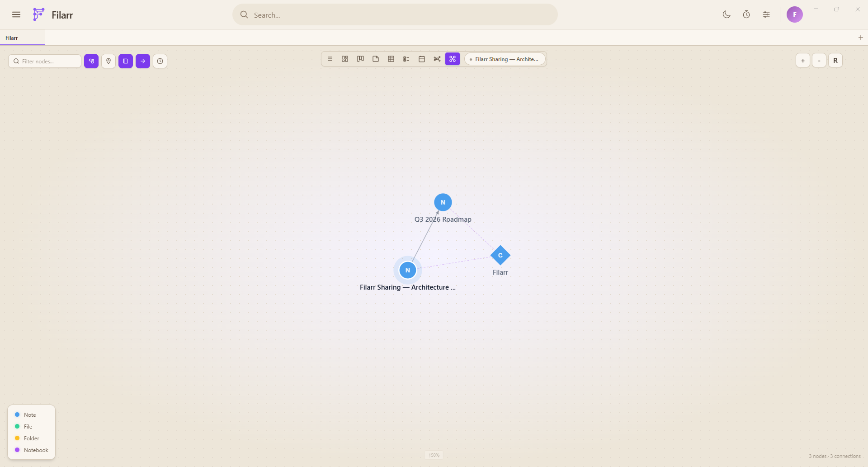
Task: Open the Filarr Sharing — Archite... focus selector
Action: (505, 59)
